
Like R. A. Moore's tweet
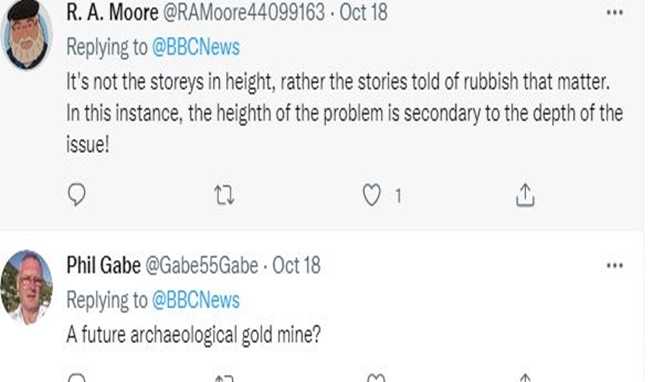(x=372, y=195)
